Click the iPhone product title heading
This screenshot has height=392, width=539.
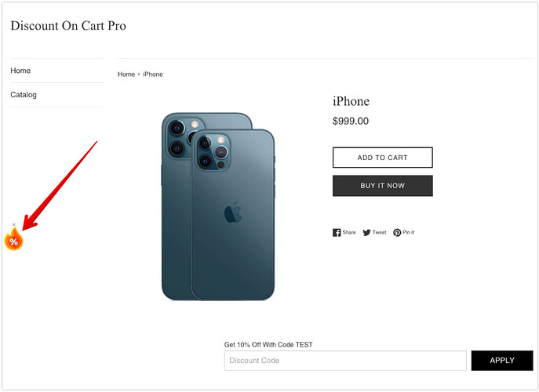351,101
